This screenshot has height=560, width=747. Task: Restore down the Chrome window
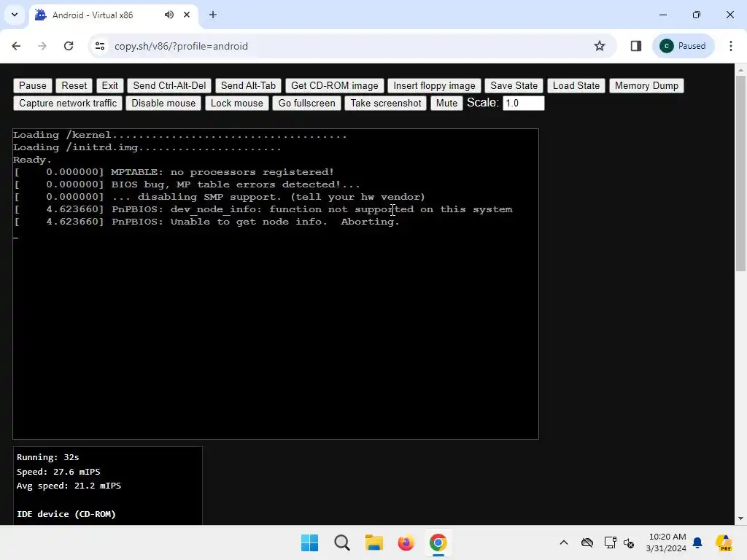click(697, 15)
